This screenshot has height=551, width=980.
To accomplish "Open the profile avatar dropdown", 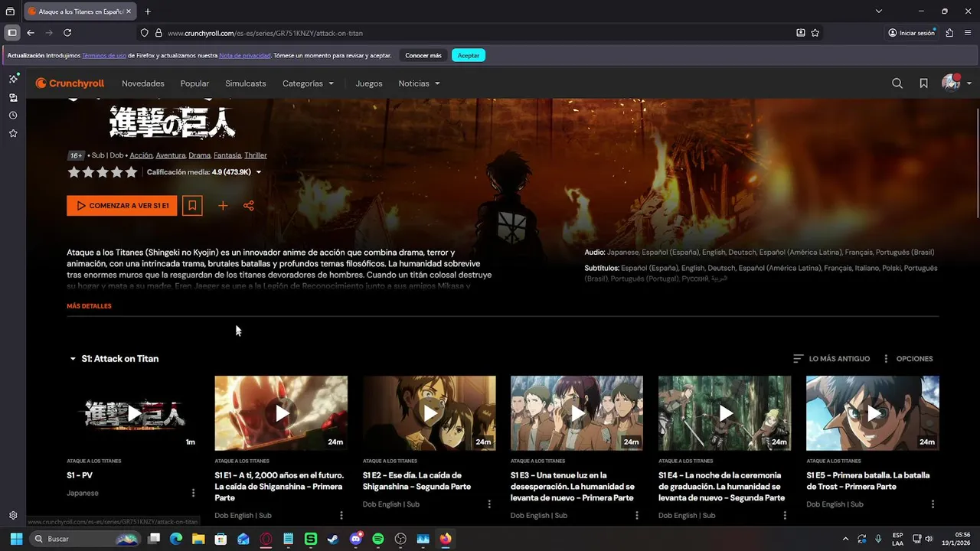I will coord(957,83).
